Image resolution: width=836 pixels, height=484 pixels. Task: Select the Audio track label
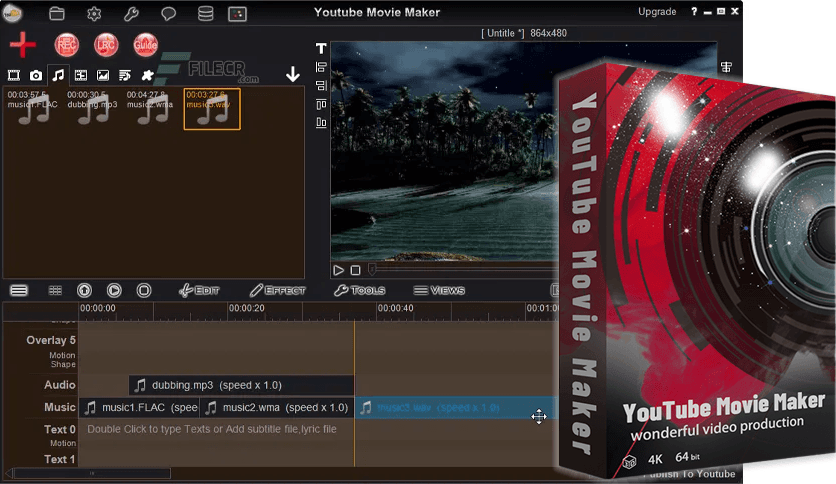coord(60,385)
